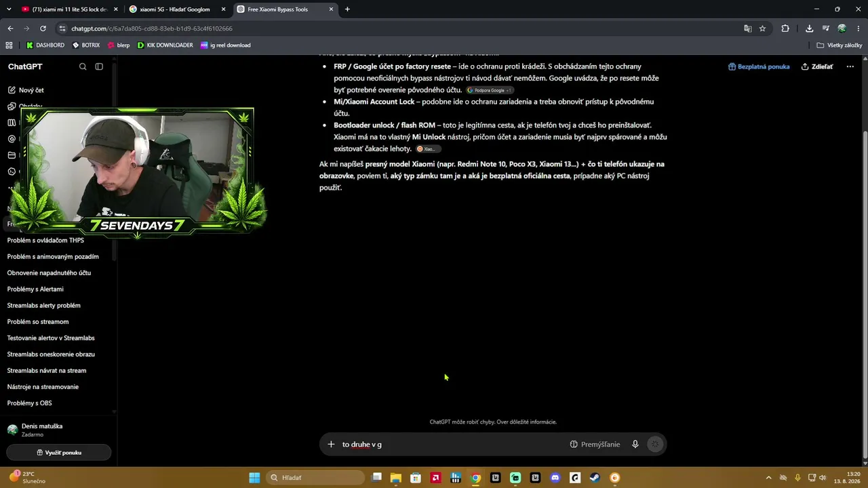Open the apps grid in bookmarks bar
The width and height of the screenshot is (868, 488).
pos(9,45)
